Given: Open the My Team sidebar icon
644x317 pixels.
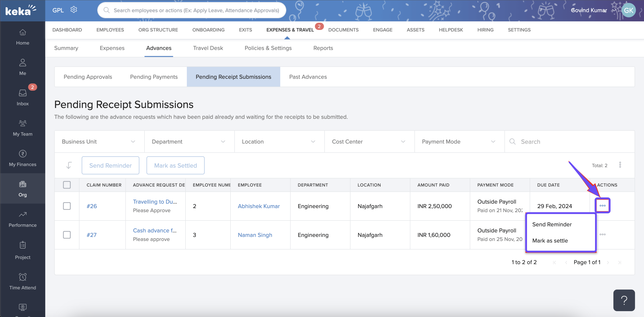Looking at the screenshot, I should (23, 123).
